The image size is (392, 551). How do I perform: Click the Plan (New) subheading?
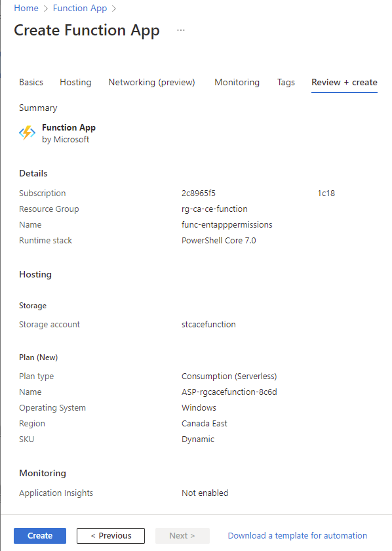coord(38,357)
